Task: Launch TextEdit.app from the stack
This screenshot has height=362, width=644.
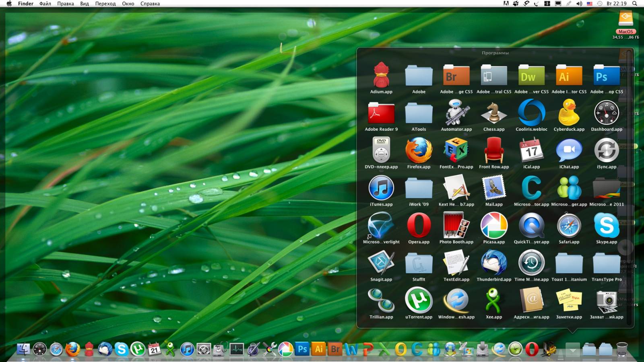Action: (x=456, y=263)
